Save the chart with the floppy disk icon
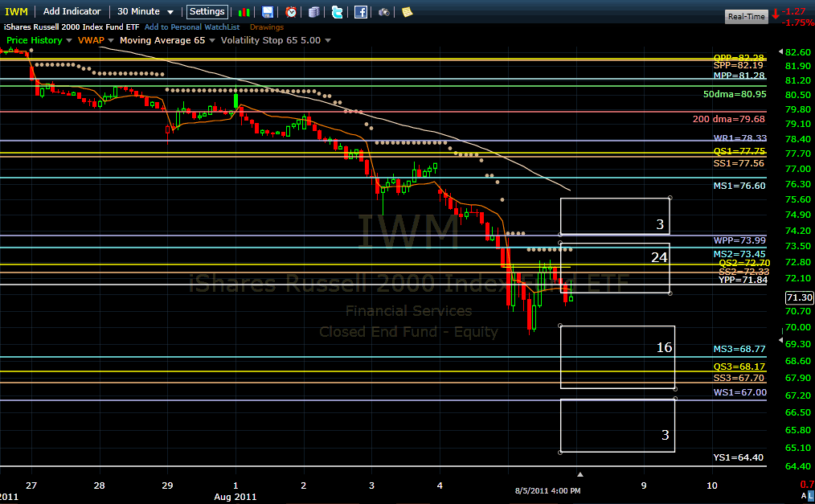Image resolution: width=815 pixels, height=504 pixels. click(267, 12)
